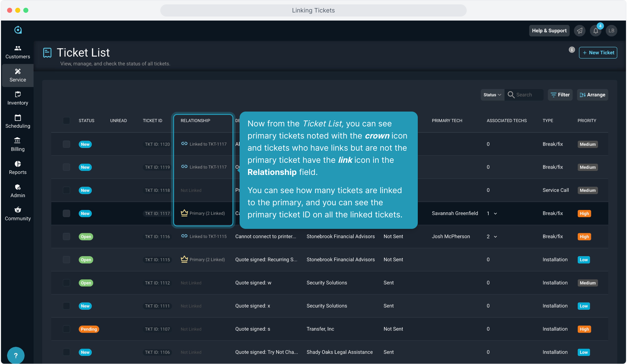
Task: Tick the checkbox for Pending ticket TKT-1107
Action: click(x=66, y=329)
